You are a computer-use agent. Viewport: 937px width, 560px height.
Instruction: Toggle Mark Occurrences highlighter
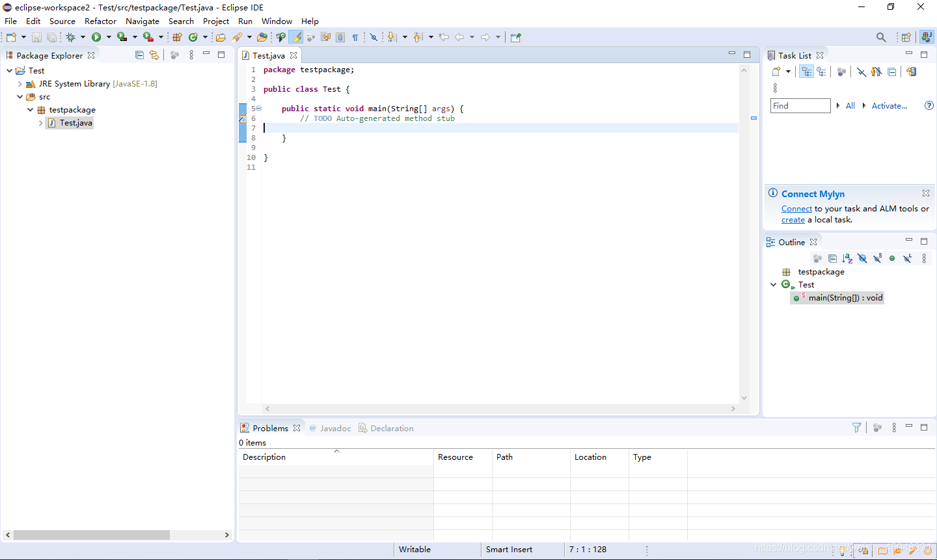(x=296, y=37)
